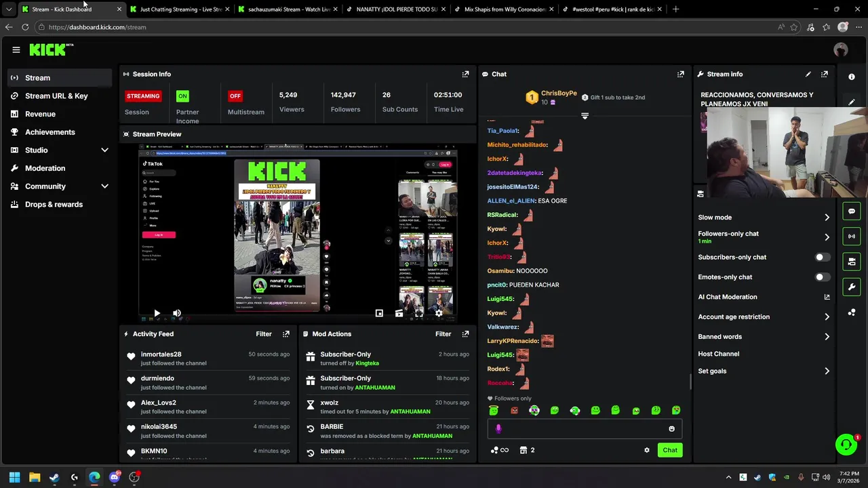Expand the Studio sidebar section
Image resolution: width=868 pixels, height=488 pixels.
pyautogui.click(x=104, y=150)
